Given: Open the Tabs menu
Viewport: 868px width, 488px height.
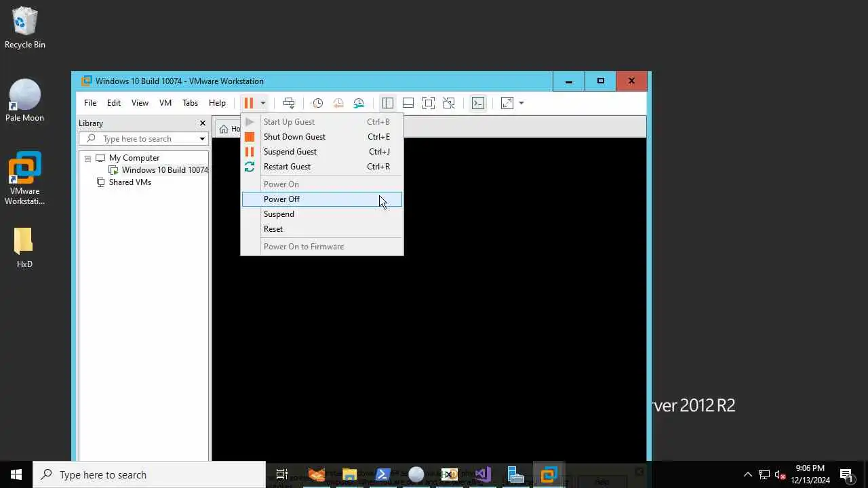Looking at the screenshot, I should 191,103.
